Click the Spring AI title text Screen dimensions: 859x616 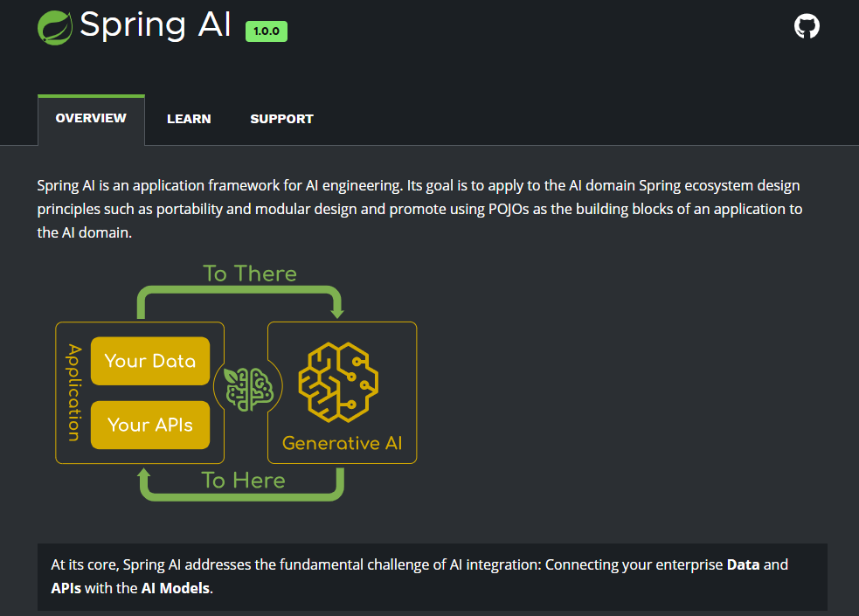tap(156, 25)
